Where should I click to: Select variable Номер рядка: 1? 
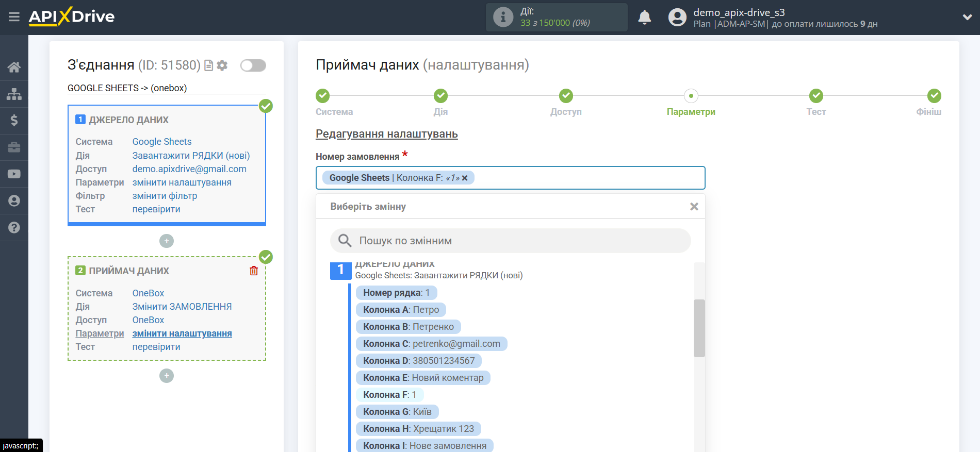point(396,293)
